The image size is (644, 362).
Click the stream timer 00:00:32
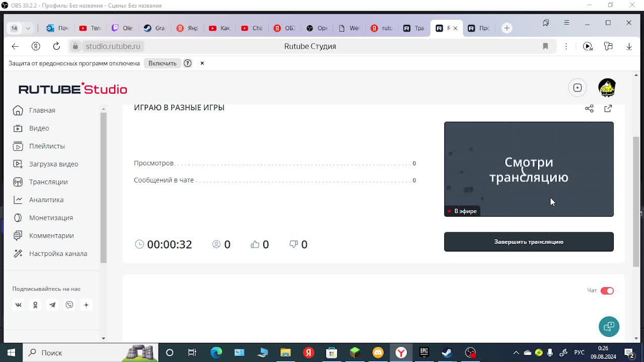pos(170,244)
